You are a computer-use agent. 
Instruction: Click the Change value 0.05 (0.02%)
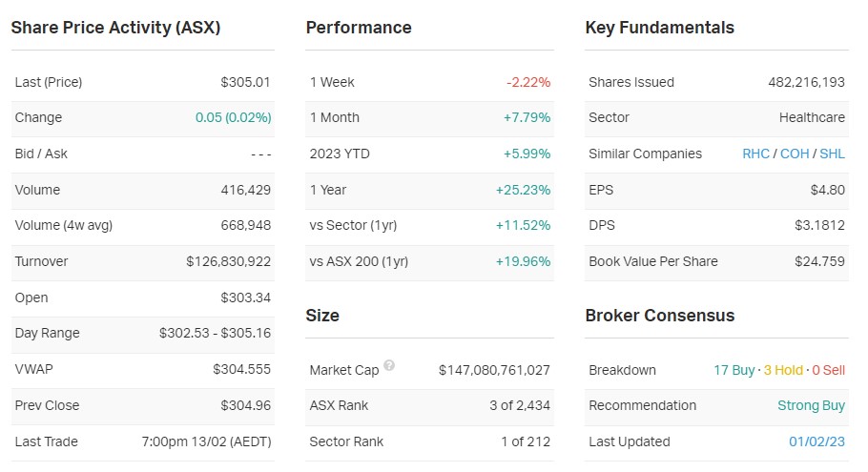[x=233, y=117]
